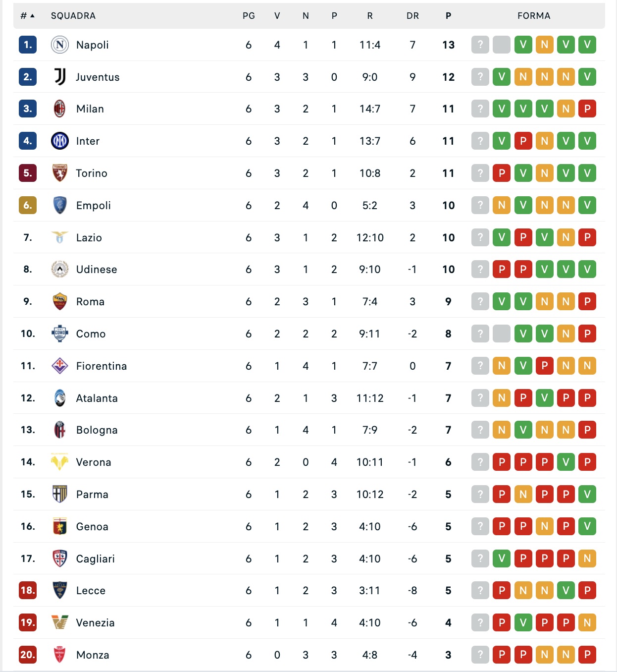
Task: Click the Inter club badge
Action: pyautogui.click(x=59, y=141)
